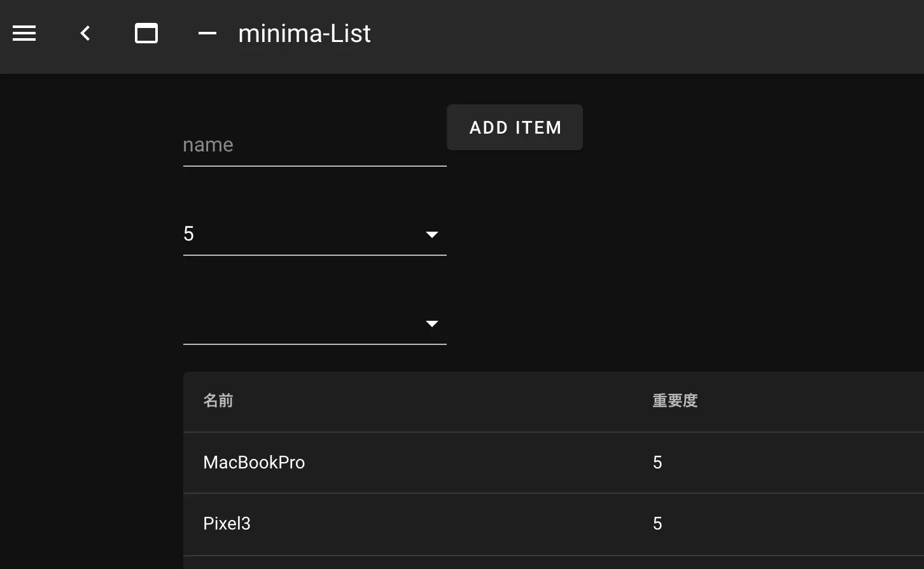Image resolution: width=924 pixels, height=569 pixels.
Task: Open the hamburger navigation menu
Action: click(x=24, y=33)
